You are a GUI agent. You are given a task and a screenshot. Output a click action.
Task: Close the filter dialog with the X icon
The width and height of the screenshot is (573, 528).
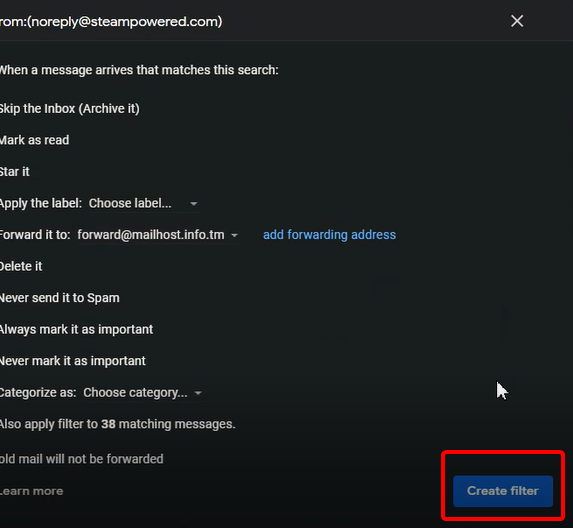coord(517,21)
